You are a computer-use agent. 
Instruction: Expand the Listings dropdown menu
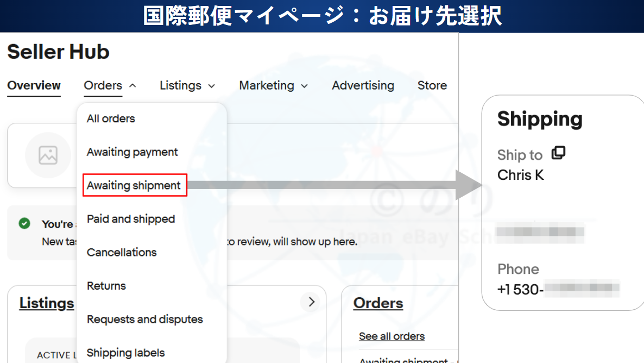tap(187, 86)
